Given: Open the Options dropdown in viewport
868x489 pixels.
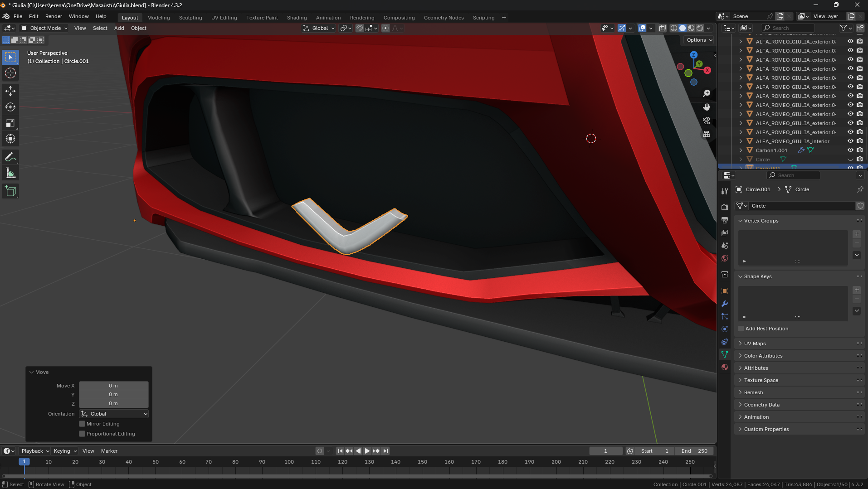Looking at the screenshot, I should point(699,40).
